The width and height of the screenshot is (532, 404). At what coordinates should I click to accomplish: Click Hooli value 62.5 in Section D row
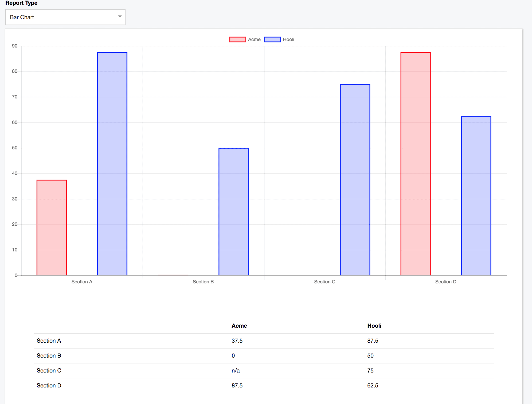click(373, 386)
